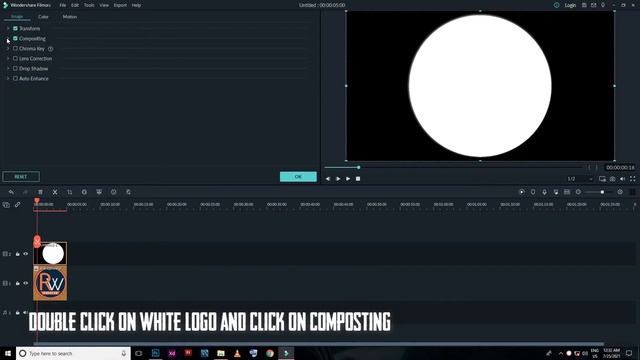Click the Record voiceover microphone icon
Viewport: 640px width, 360px height.
pos(544,192)
